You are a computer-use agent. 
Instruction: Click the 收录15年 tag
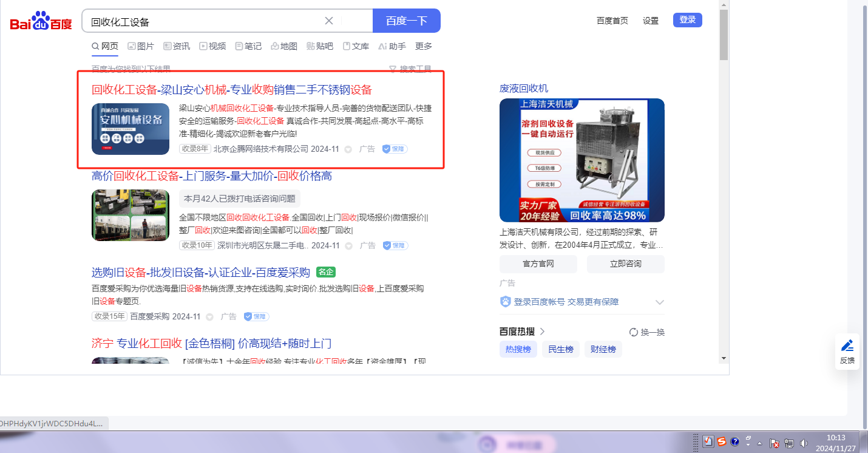(110, 316)
